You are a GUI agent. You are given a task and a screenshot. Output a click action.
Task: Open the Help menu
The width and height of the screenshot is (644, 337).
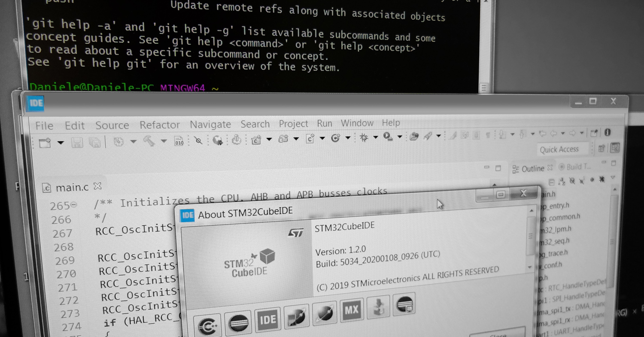tap(391, 123)
